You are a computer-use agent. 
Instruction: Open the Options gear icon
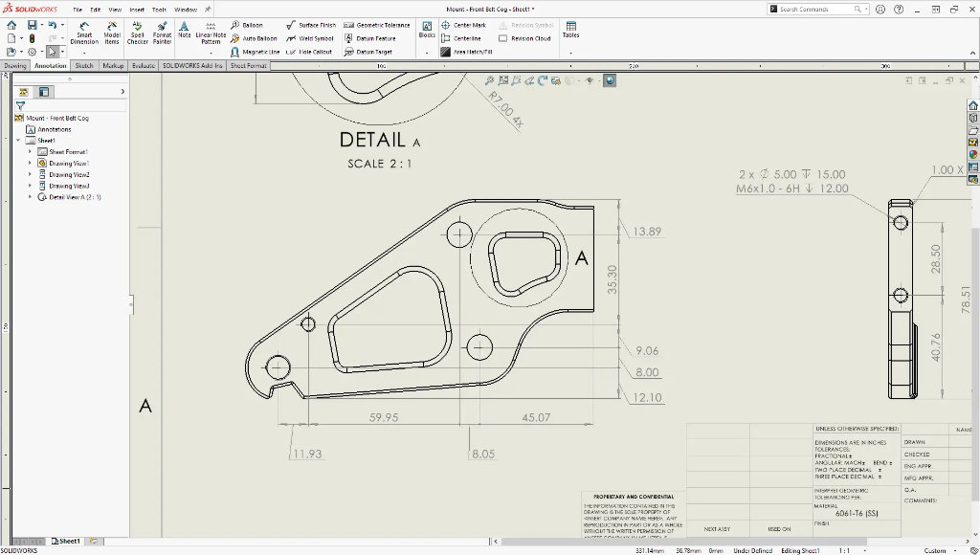point(32,52)
